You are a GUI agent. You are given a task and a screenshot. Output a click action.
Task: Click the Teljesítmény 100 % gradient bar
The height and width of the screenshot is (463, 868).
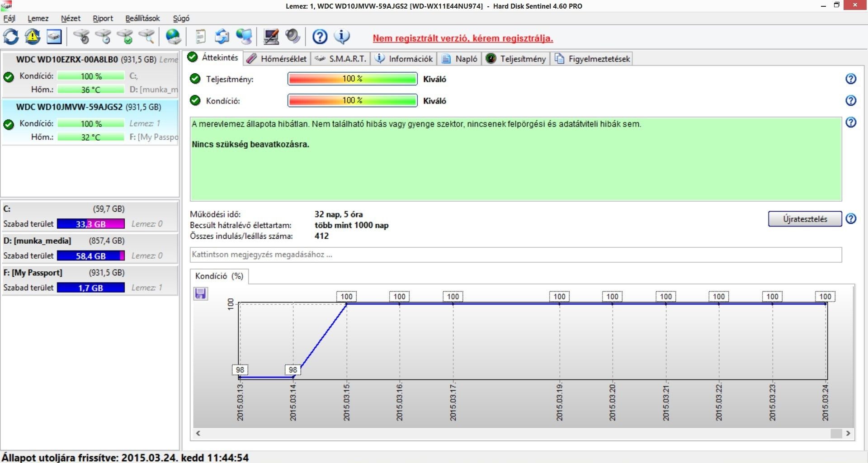tap(352, 79)
